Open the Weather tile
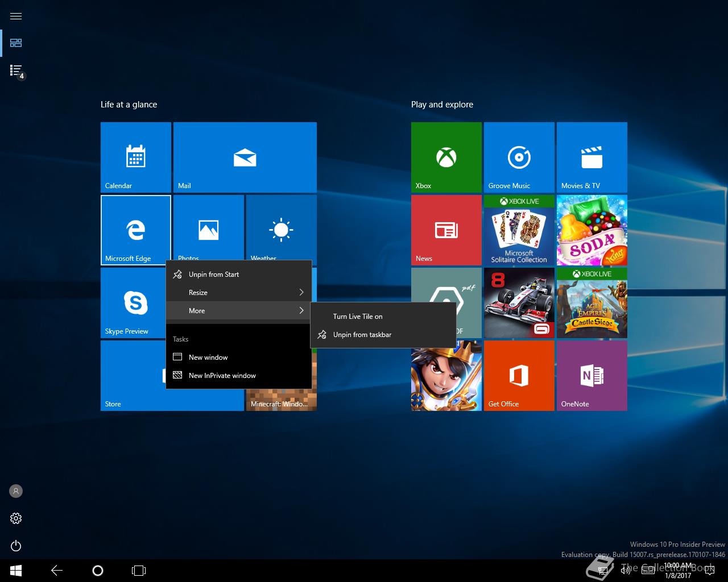 pos(282,228)
